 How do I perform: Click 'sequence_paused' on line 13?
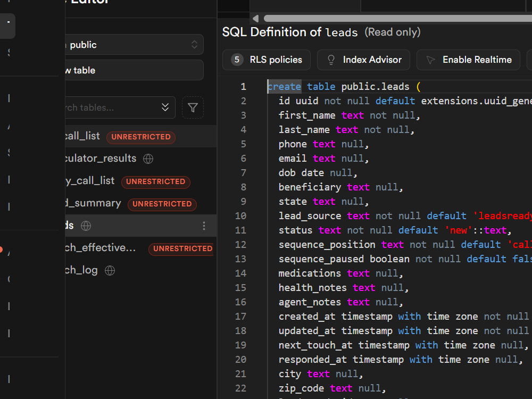[321, 259]
